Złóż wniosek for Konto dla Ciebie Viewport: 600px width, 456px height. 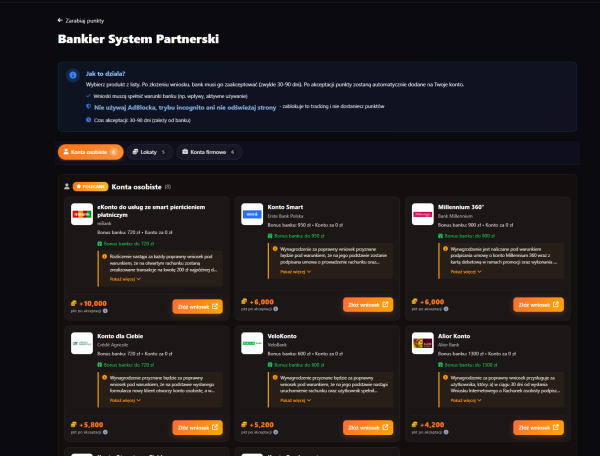coord(197,428)
